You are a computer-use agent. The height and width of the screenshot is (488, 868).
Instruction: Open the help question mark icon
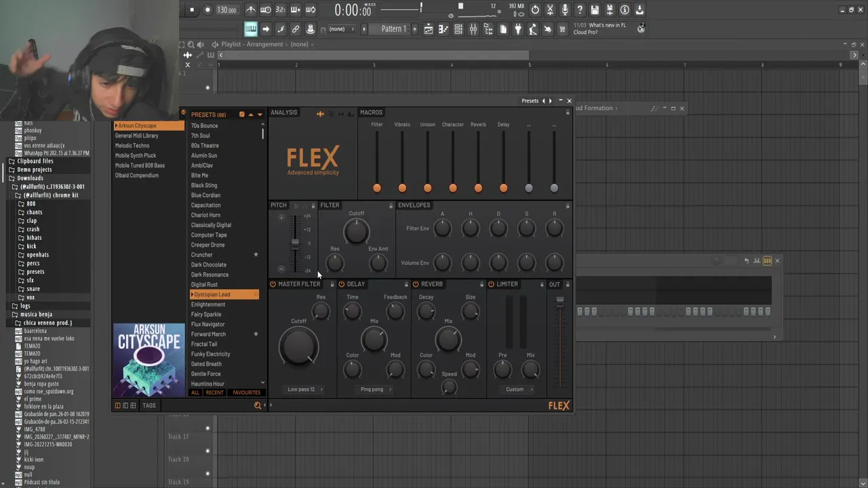pos(580,9)
